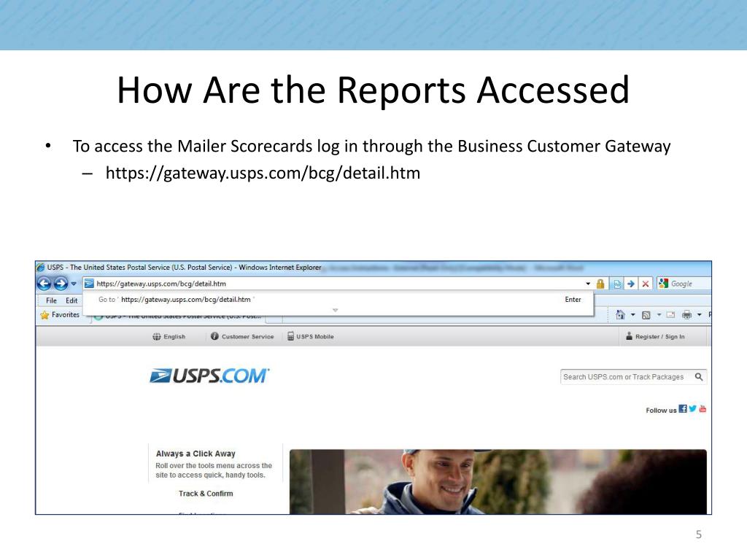This screenshot has height=560, width=747.
Task: Click the mail carrier banner image
Action: pyautogui.click(x=498, y=481)
